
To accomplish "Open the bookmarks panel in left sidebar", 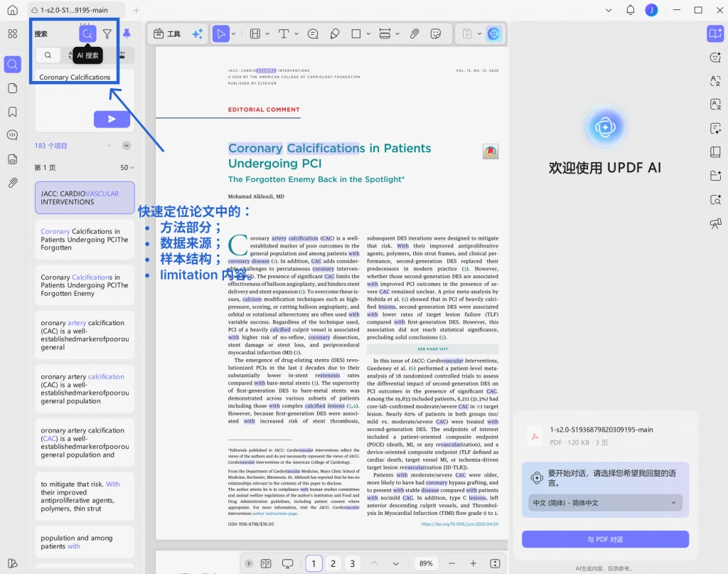I will [x=13, y=112].
